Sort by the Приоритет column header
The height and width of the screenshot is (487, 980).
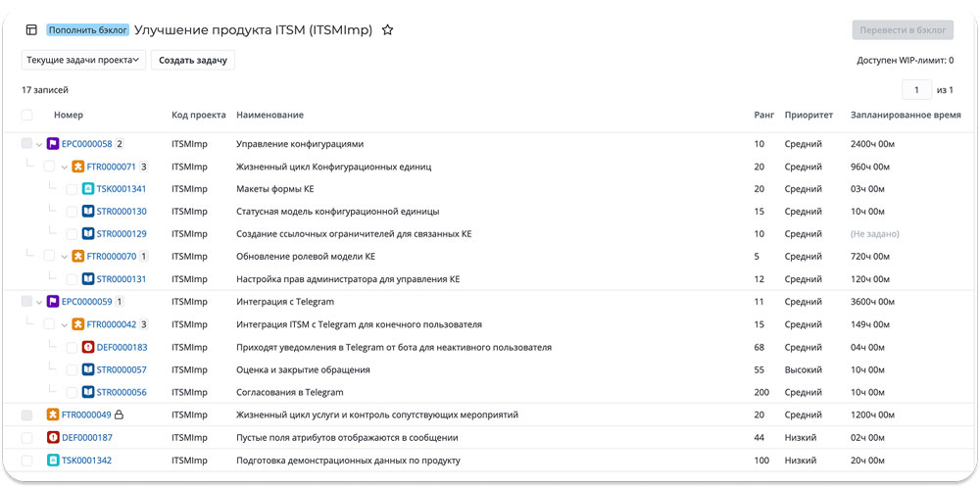coord(808,116)
